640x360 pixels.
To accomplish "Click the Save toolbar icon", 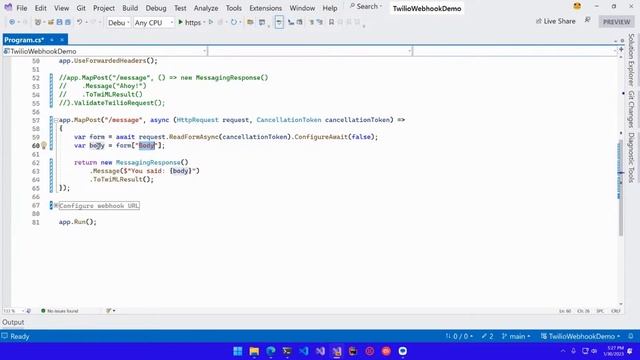I will click(60, 22).
